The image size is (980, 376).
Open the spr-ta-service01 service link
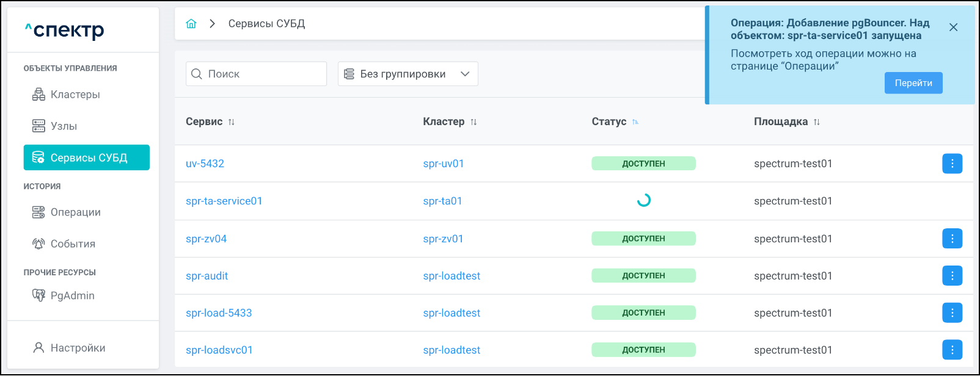[x=224, y=201]
